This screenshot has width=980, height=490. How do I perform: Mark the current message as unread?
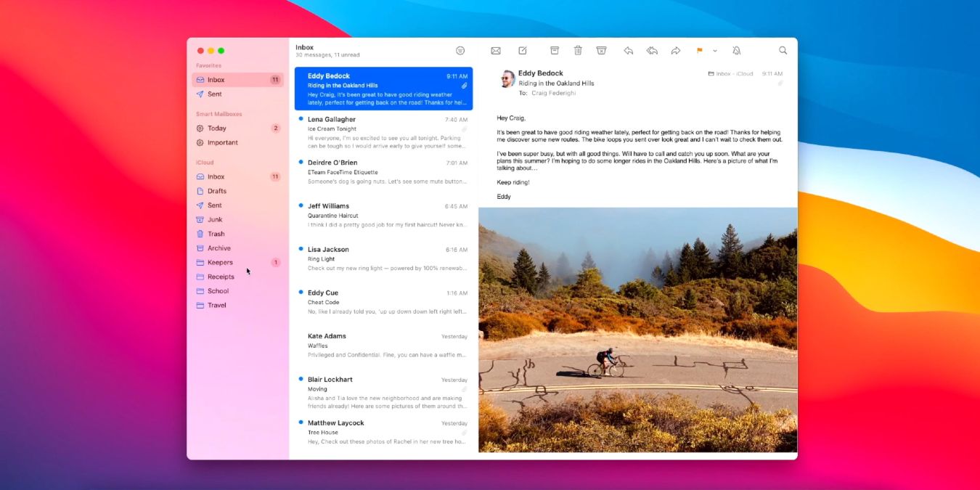coord(495,50)
